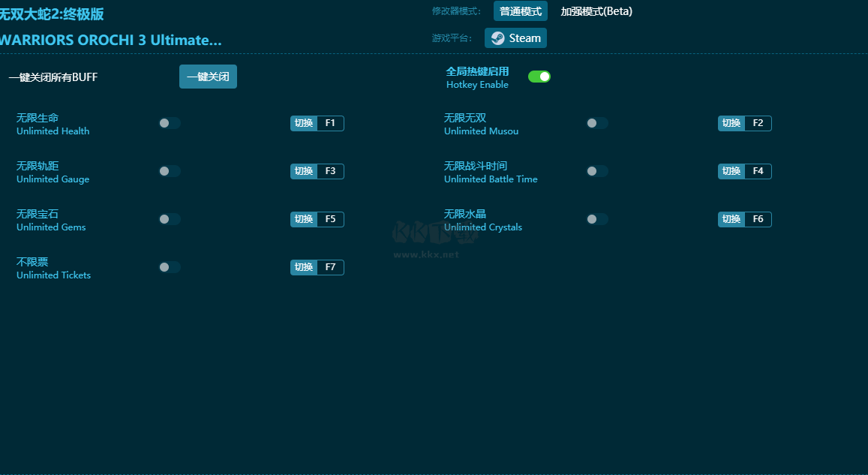Click the 全局热键启用 label
This screenshot has height=475, width=868.
point(477,71)
